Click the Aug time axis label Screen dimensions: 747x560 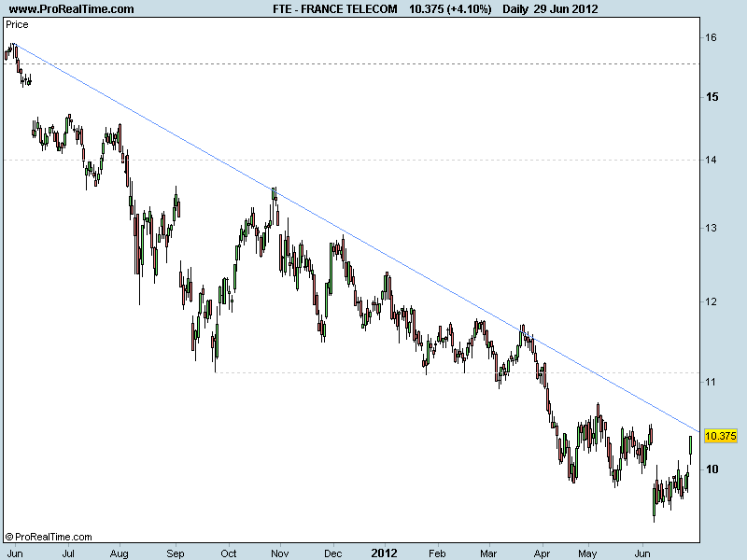coord(120,553)
